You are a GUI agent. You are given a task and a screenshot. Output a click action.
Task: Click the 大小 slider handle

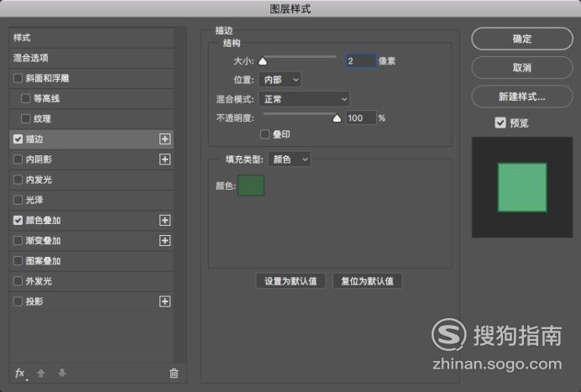pyautogui.click(x=263, y=61)
